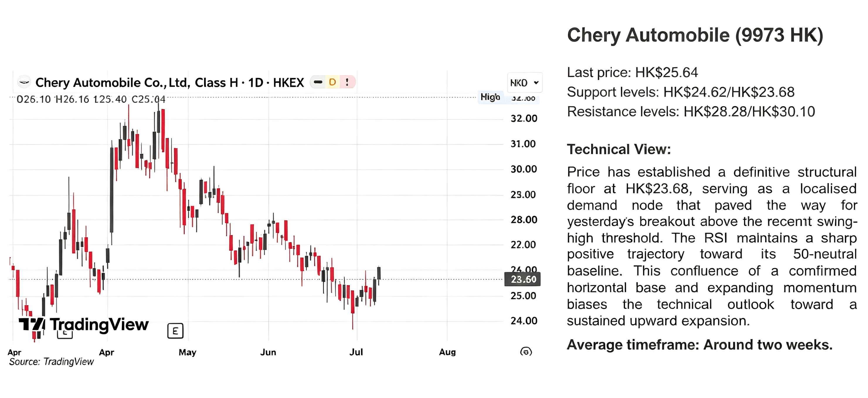Click the May label on time axis
868x398 pixels.
coord(187,352)
